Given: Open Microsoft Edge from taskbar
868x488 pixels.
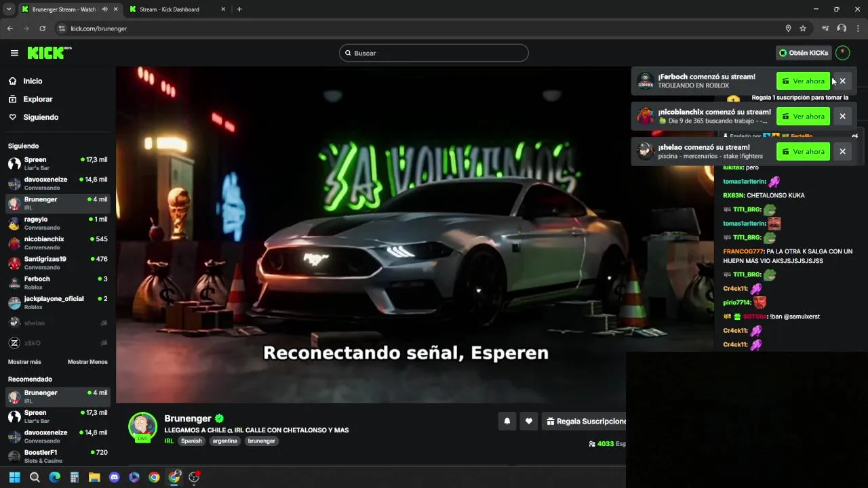Looking at the screenshot, I should 54,477.
